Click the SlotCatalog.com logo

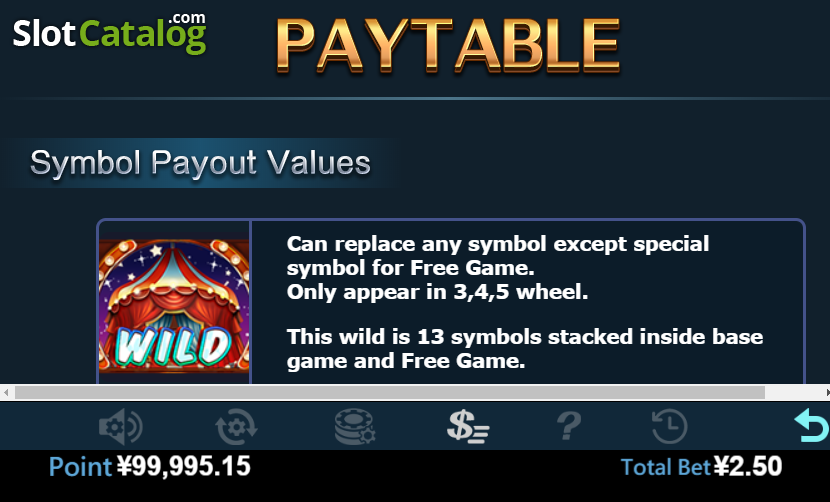[x=110, y=33]
